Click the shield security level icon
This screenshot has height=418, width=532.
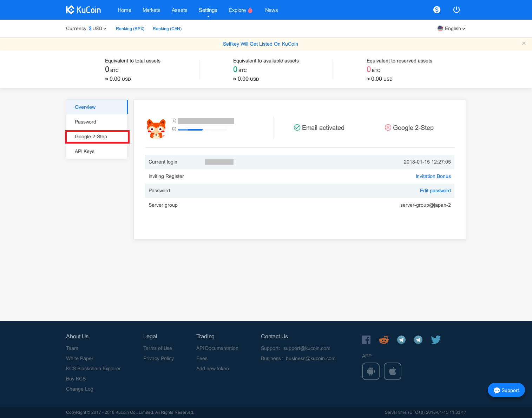click(174, 129)
